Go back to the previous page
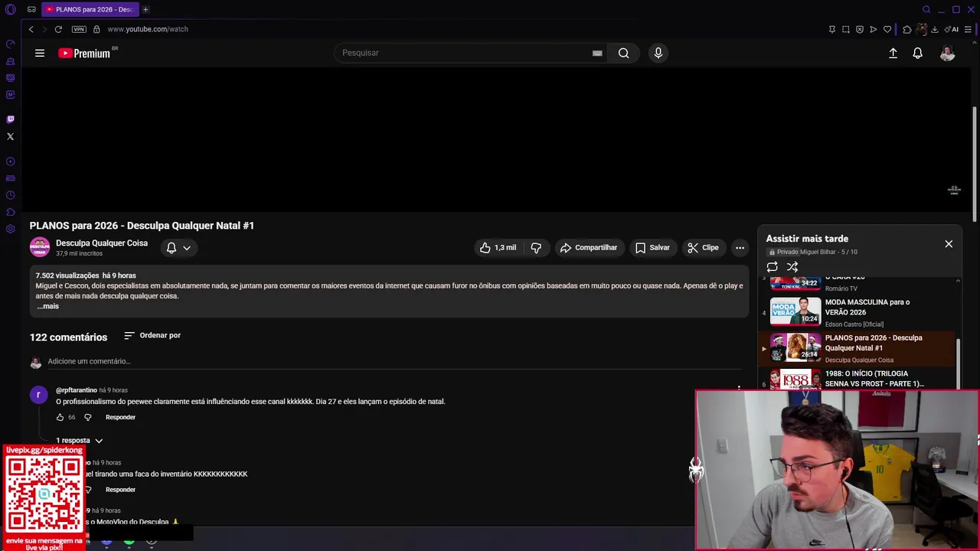This screenshot has height=551, width=980. pos(31,29)
